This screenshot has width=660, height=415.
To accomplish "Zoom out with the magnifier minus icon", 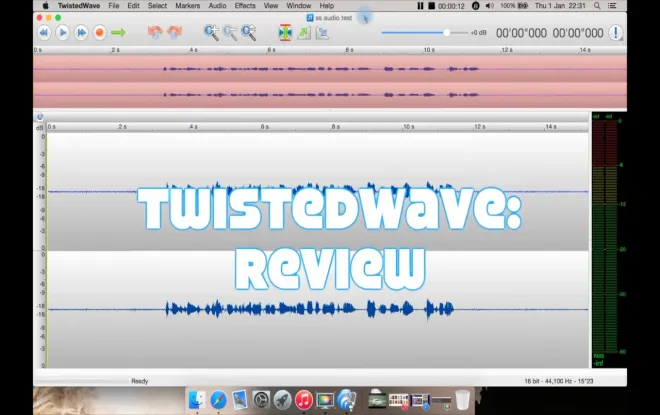I will 230,32.
